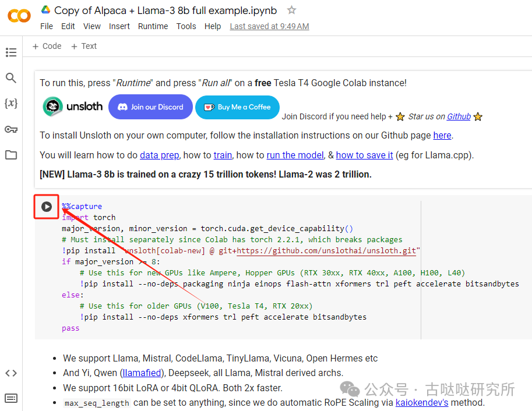Click the Google Drive icon beside notebook title

click(46, 10)
